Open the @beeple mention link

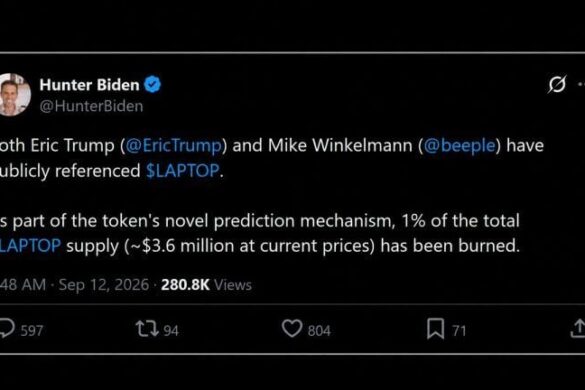459,146
